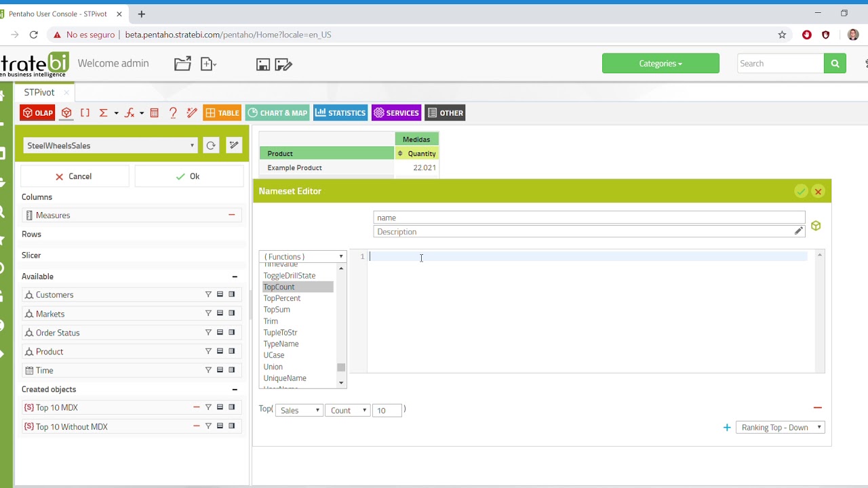868x488 pixels.
Task: Open the SteelWheelsSales cube dropdown
Action: click(x=110, y=146)
